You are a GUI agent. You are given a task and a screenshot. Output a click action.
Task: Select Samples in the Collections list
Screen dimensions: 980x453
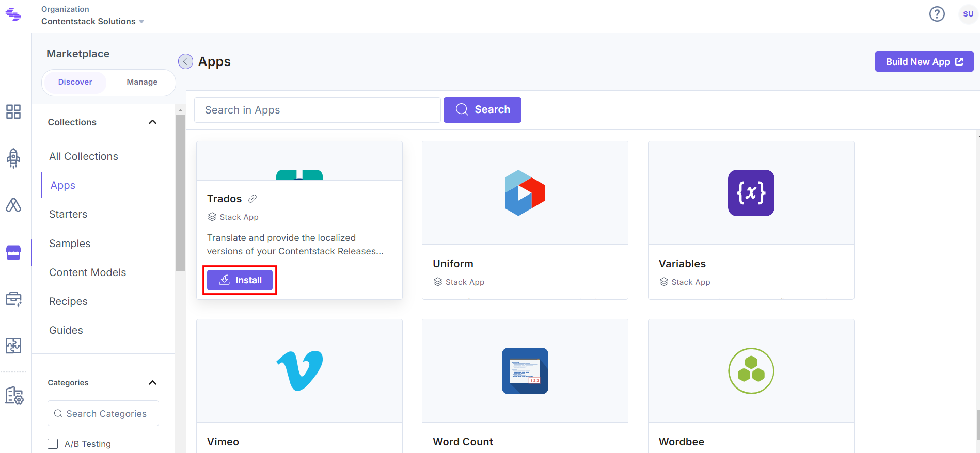[70, 244]
